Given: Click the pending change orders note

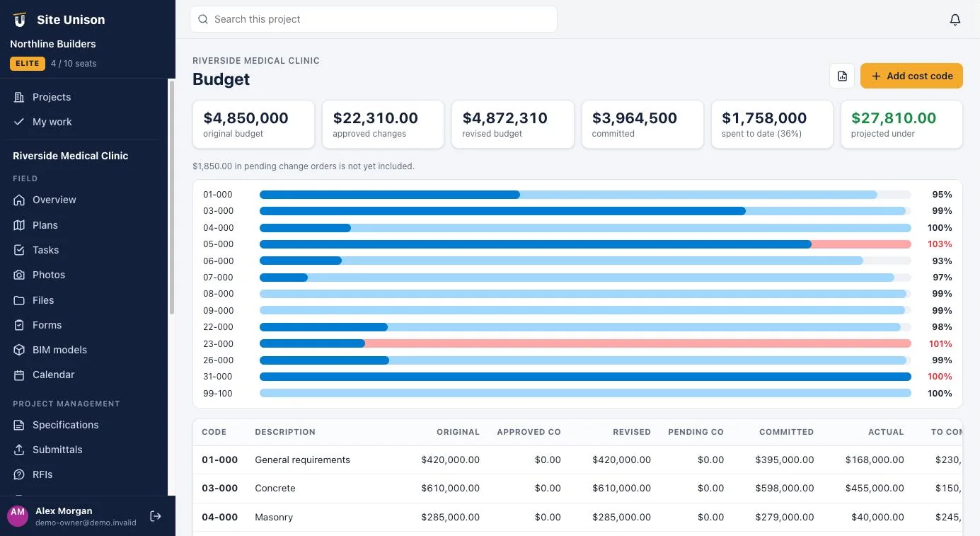Looking at the screenshot, I should [x=304, y=166].
